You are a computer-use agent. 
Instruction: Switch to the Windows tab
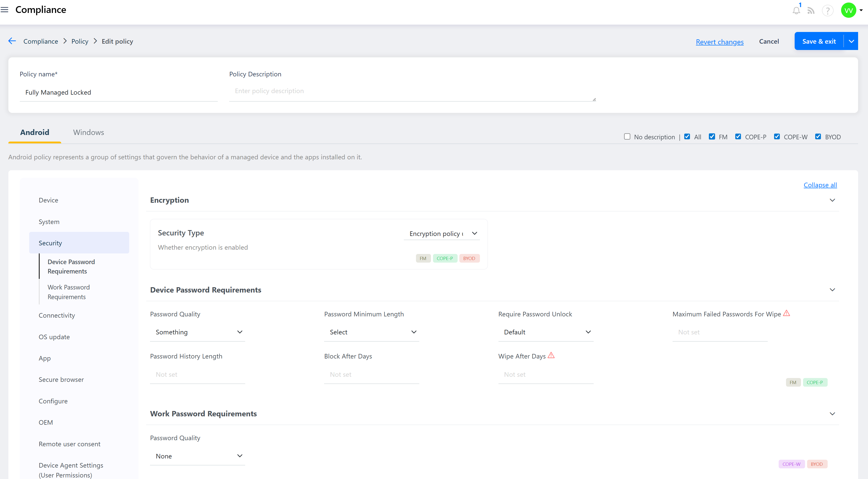pos(89,132)
